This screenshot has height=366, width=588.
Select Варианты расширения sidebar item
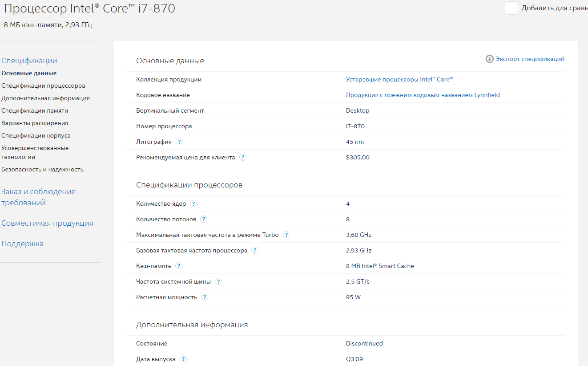[35, 123]
